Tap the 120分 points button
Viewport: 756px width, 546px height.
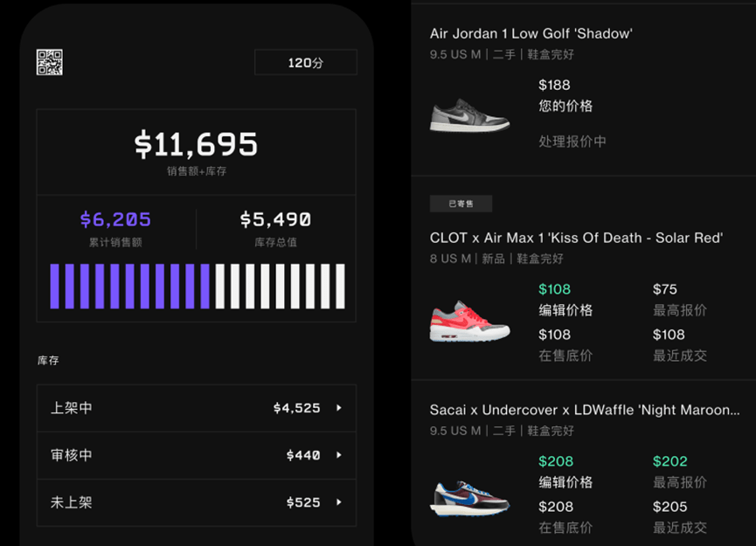pyautogui.click(x=306, y=62)
